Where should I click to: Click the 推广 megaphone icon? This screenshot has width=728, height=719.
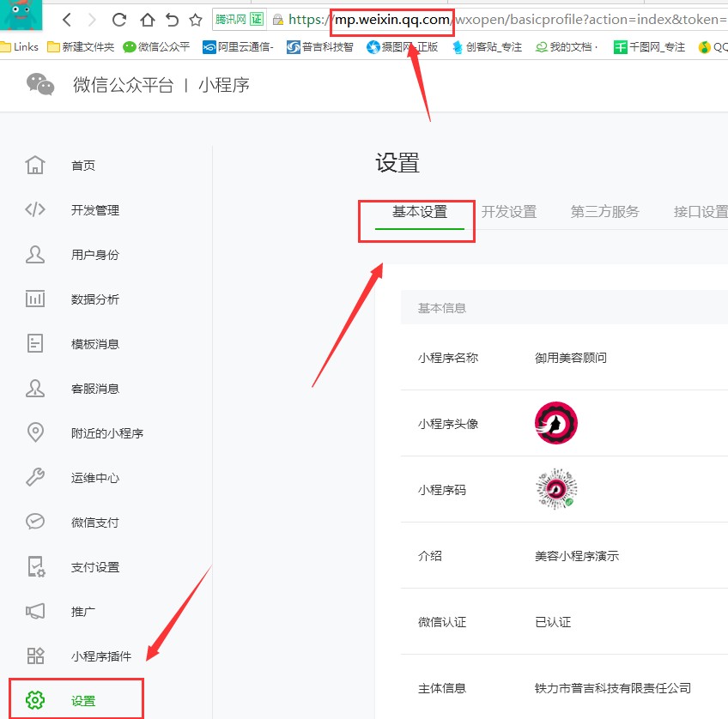click(x=36, y=611)
